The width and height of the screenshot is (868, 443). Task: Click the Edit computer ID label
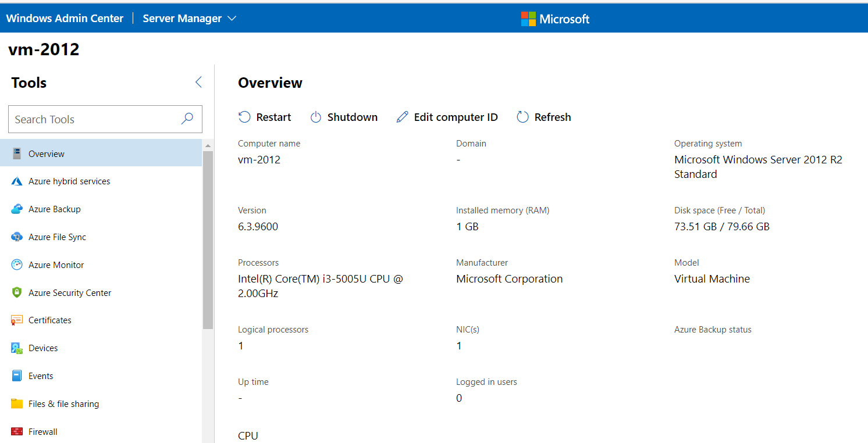[456, 117]
